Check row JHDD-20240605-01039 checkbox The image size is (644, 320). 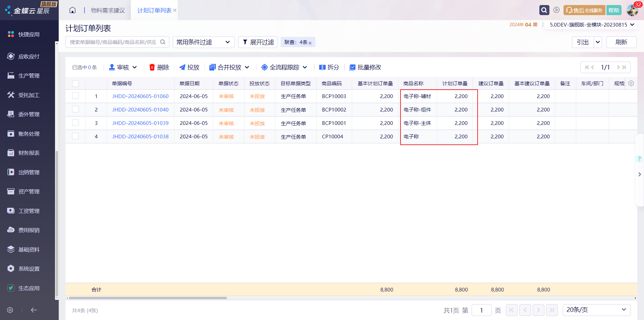coord(75,123)
